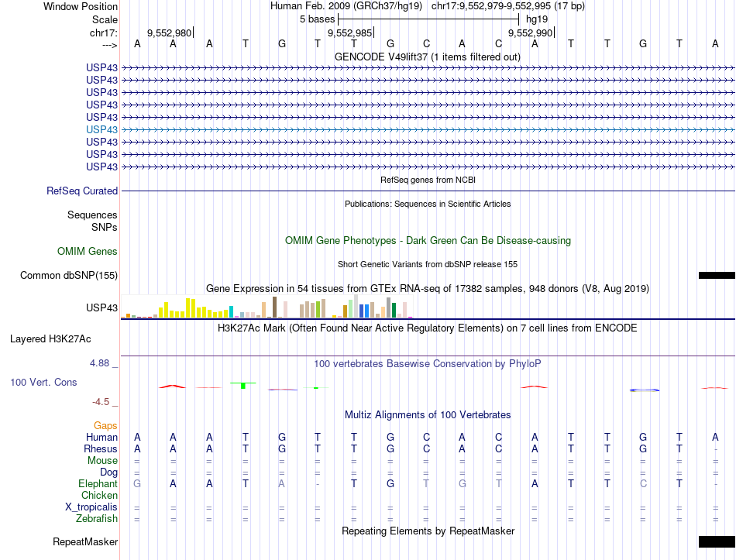
Task: Open the H3K27Ac Mark track title
Action: coord(428,328)
